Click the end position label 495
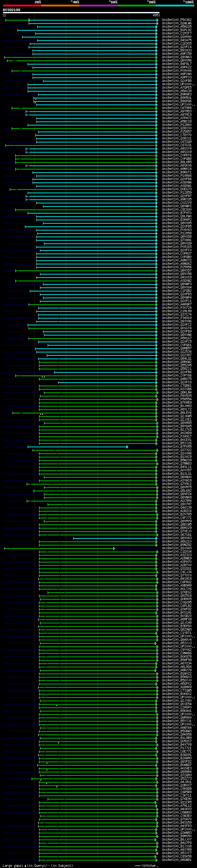197x868 pixels. pos(155,15)
